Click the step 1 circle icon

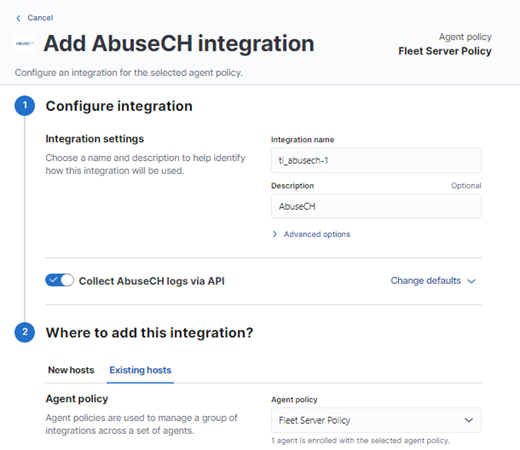tap(25, 106)
